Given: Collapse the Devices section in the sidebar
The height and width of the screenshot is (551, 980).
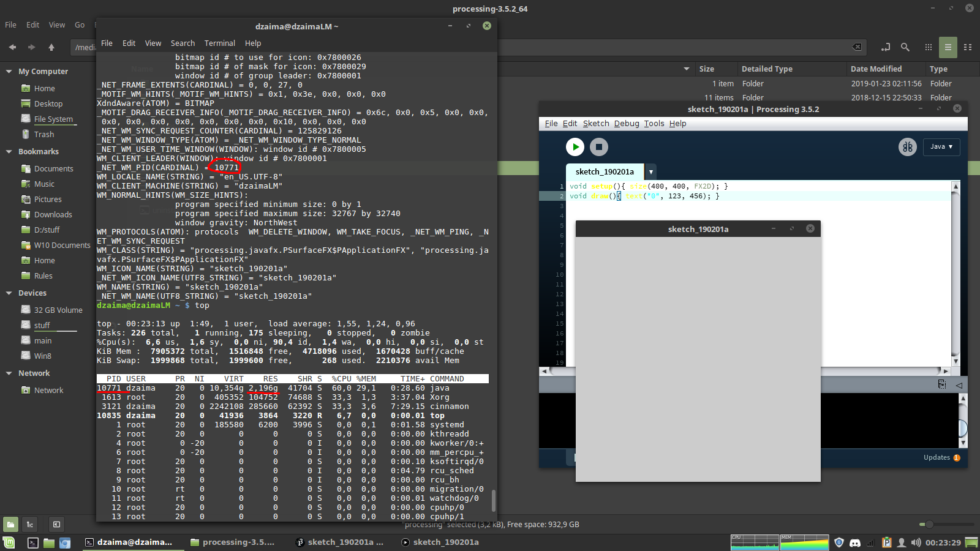Looking at the screenshot, I should click(x=9, y=293).
